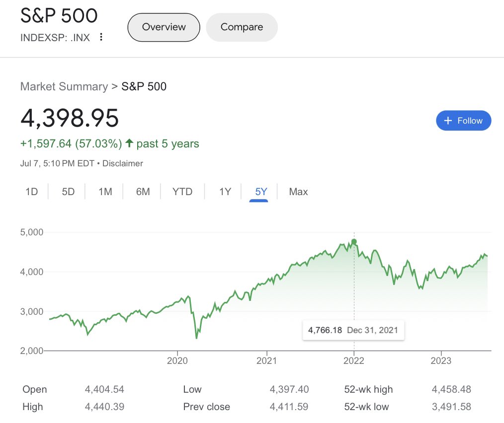Follow the S&P 500 index
This screenshot has width=504, height=423.
tap(464, 121)
